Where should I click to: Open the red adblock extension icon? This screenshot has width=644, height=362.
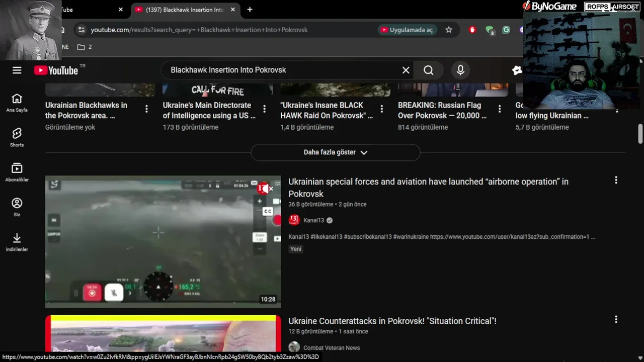(x=472, y=30)
